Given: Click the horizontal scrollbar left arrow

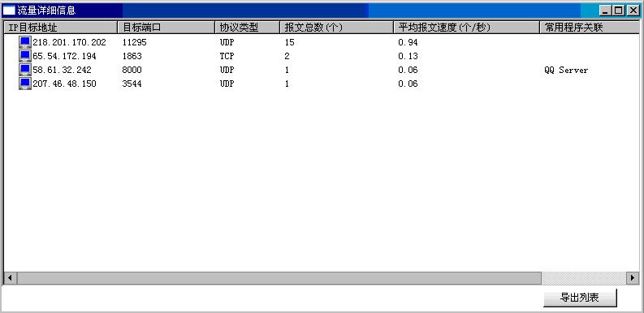Looking at the screenshot, I should pyautogui.click(x=10, y=277).
